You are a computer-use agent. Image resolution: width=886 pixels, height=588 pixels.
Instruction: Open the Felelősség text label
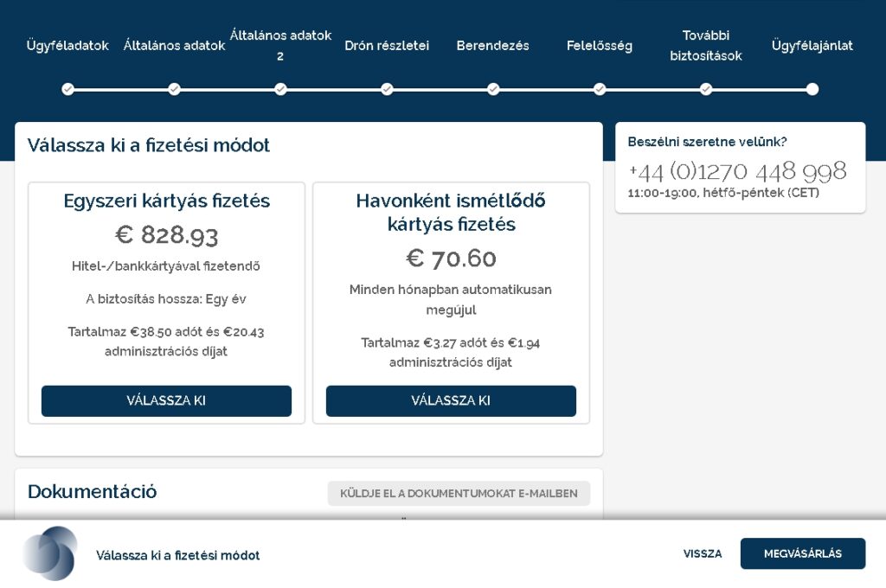(600, 46)
